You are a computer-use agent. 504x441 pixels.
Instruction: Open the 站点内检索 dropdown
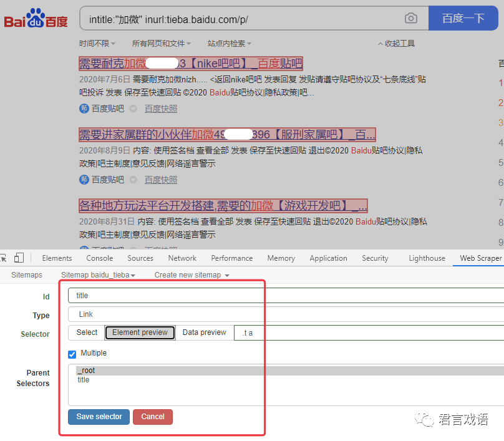(x=229, y=44)
